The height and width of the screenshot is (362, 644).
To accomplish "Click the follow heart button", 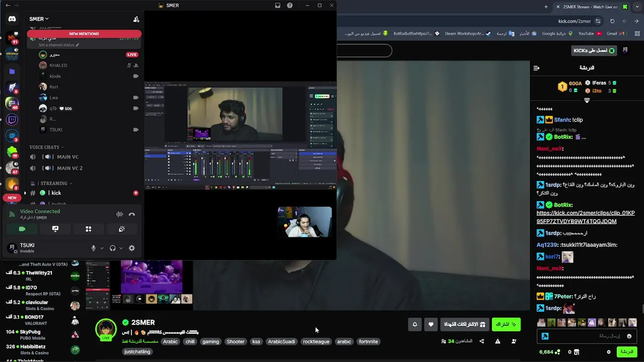I will pos(431,324).
